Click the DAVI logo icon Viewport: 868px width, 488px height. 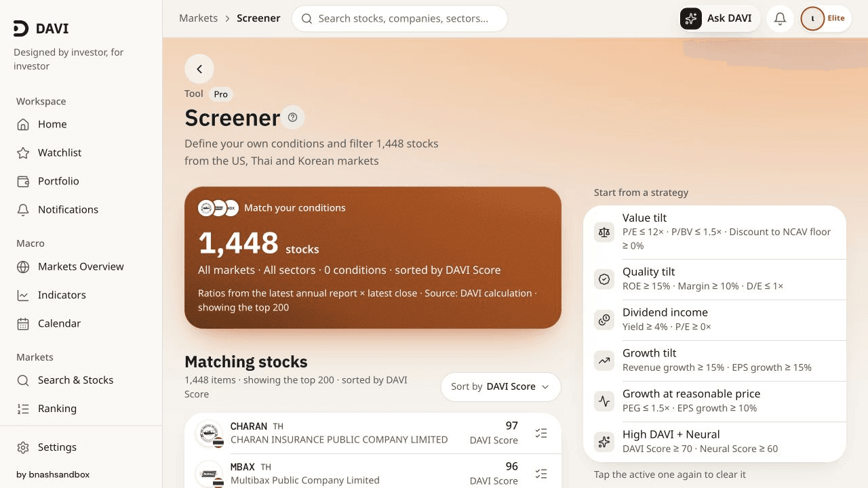[x=21, y=28]
